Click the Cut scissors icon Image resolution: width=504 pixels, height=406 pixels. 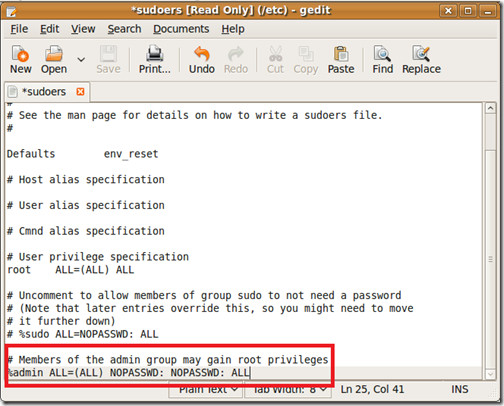(x=275, y=54)
